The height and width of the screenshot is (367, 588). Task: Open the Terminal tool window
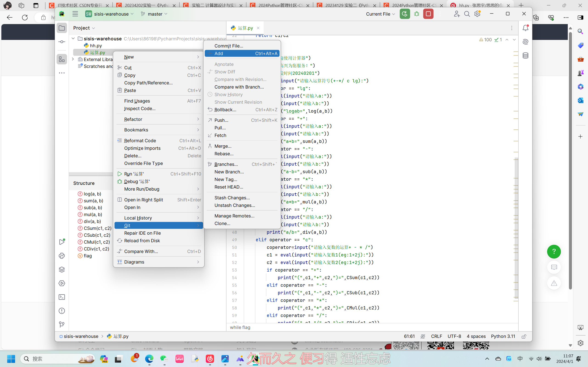click(62, 297)
